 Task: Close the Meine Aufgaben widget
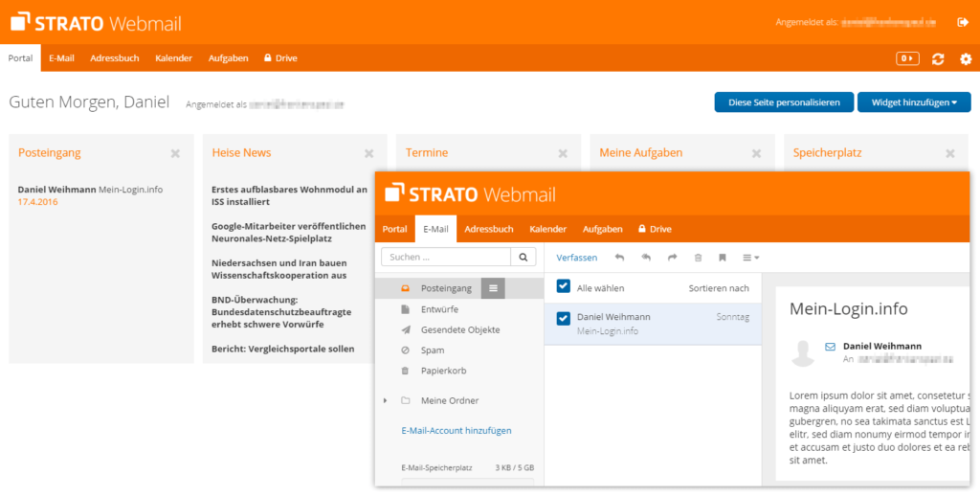(757, 153)
